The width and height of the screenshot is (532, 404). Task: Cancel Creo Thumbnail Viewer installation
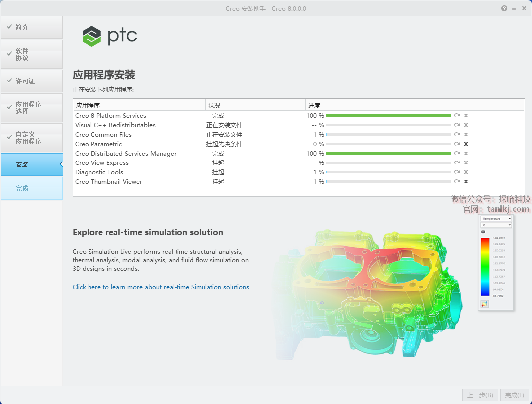coord(466,181)
